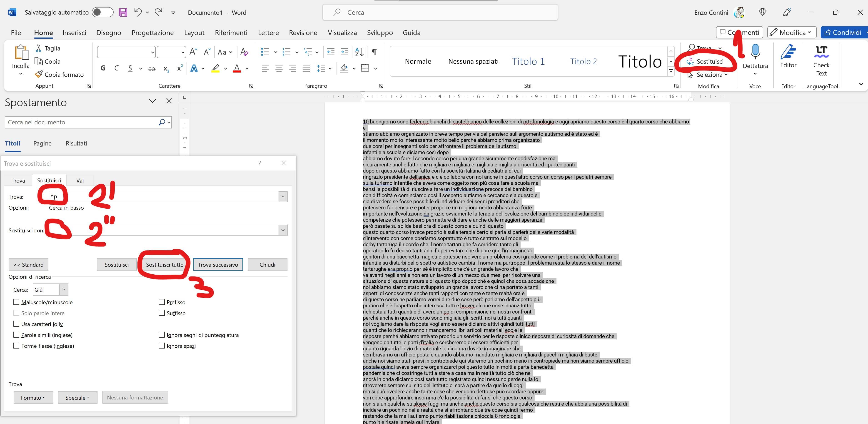Open the Cerca direction Giù dropdown

[x=63, y=289]
